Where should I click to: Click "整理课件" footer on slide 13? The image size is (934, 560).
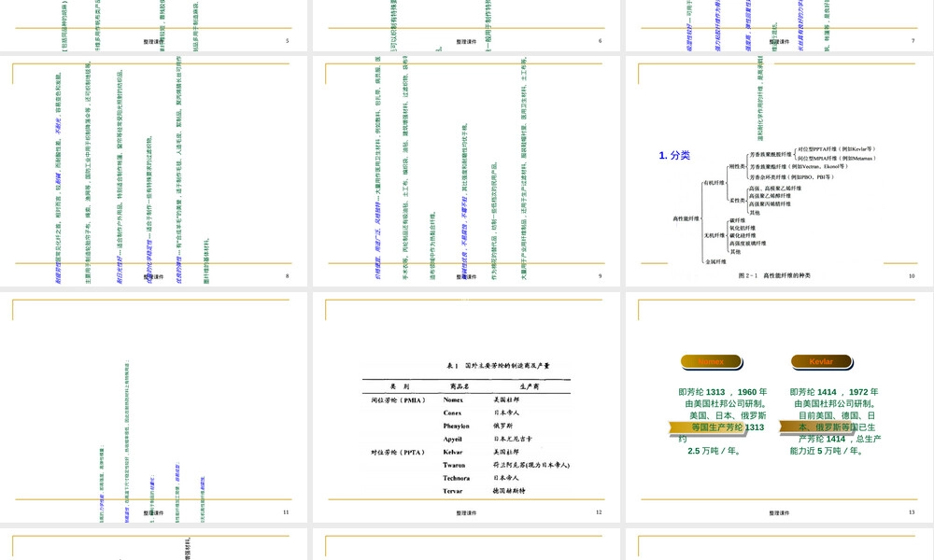779,513
